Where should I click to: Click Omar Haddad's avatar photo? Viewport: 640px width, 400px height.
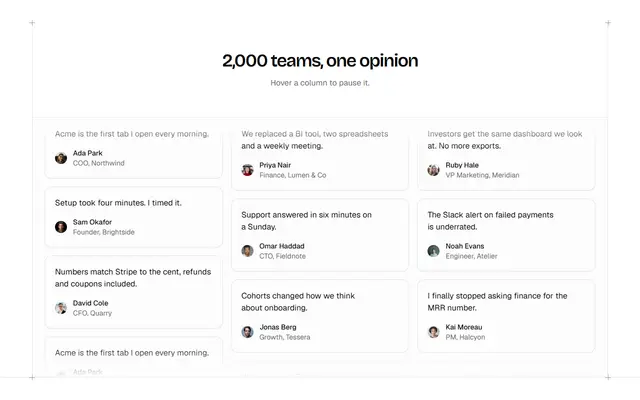pos(247,251)
